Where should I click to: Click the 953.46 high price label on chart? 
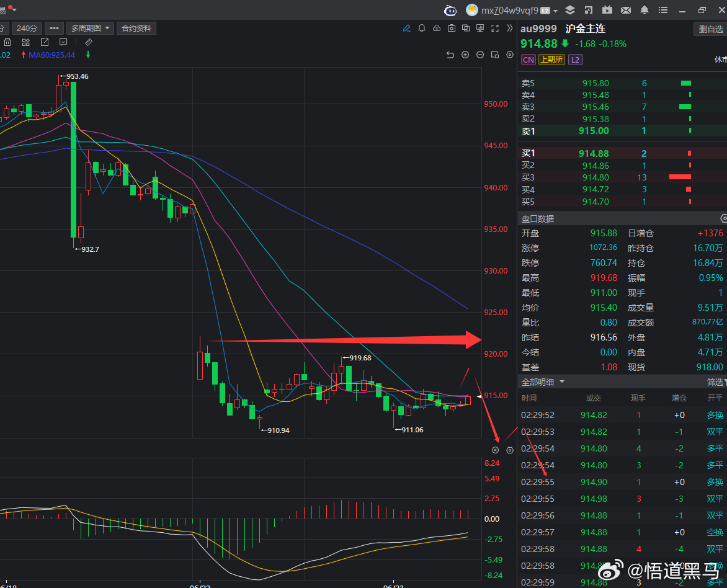[x=77, y=76]
